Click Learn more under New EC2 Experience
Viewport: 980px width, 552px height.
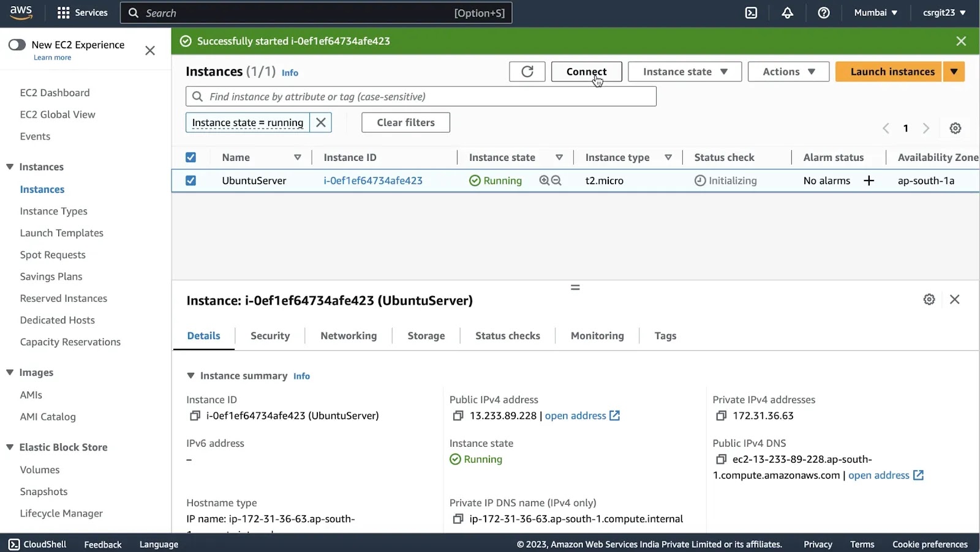pyautogui.click(x=52, y=58)
